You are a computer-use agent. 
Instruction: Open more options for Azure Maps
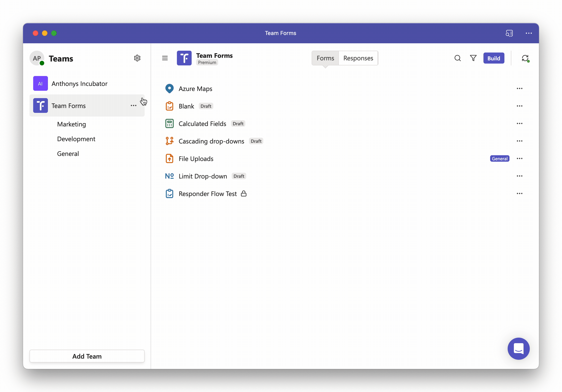tap(519, 88)
